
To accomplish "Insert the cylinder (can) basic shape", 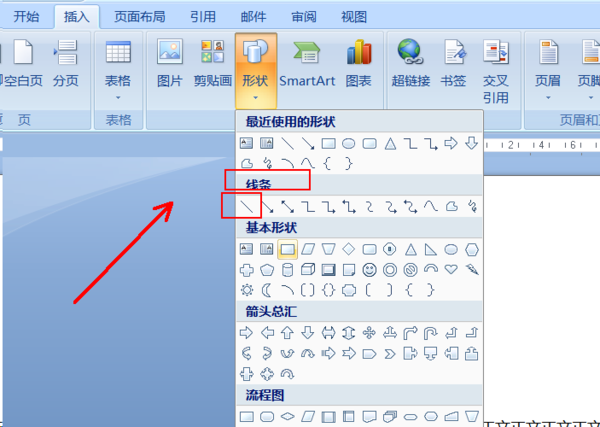I will 287,270.
